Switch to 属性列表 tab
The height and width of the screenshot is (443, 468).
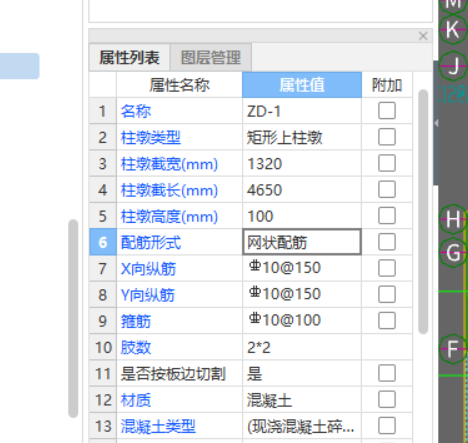(129, 58)
